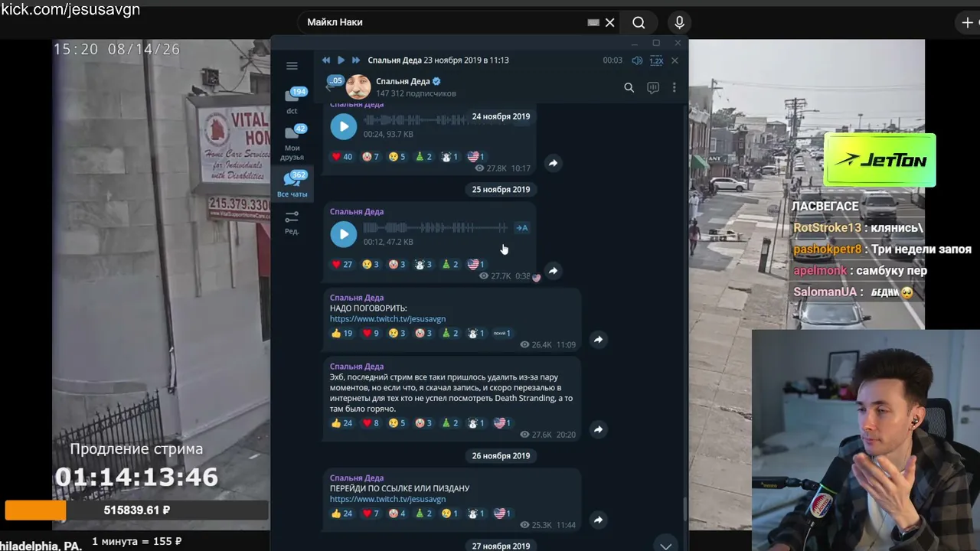Open twitch link under НАДО ПОГОВОРИТЬ
Image resolution: width=980 pixels, height=551 pixels.
click(387, 319)
